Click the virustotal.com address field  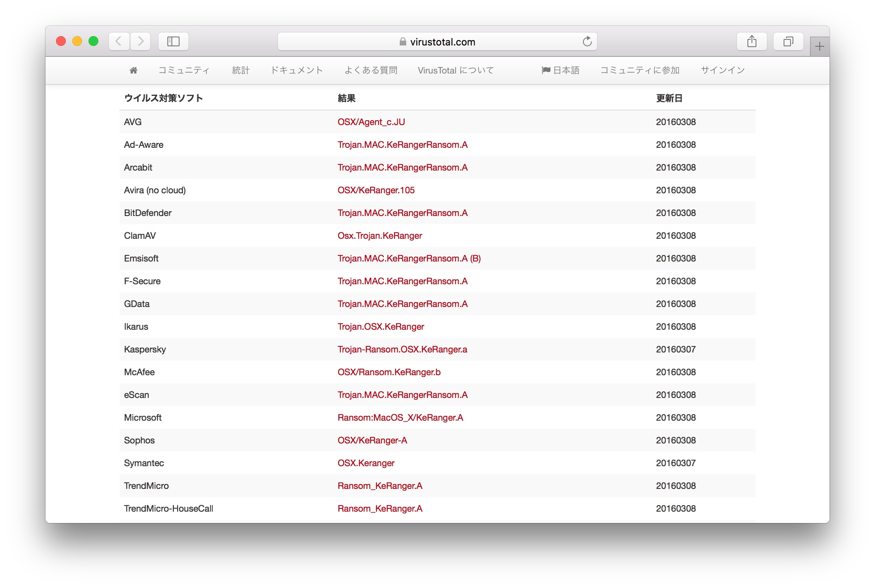pyautogui.click(x=442, y=42)
